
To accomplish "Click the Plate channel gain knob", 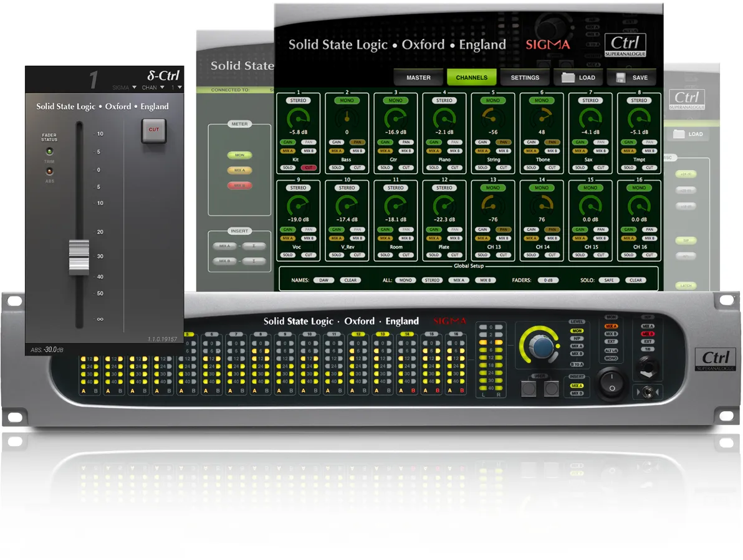I will (x=444, y=205).
